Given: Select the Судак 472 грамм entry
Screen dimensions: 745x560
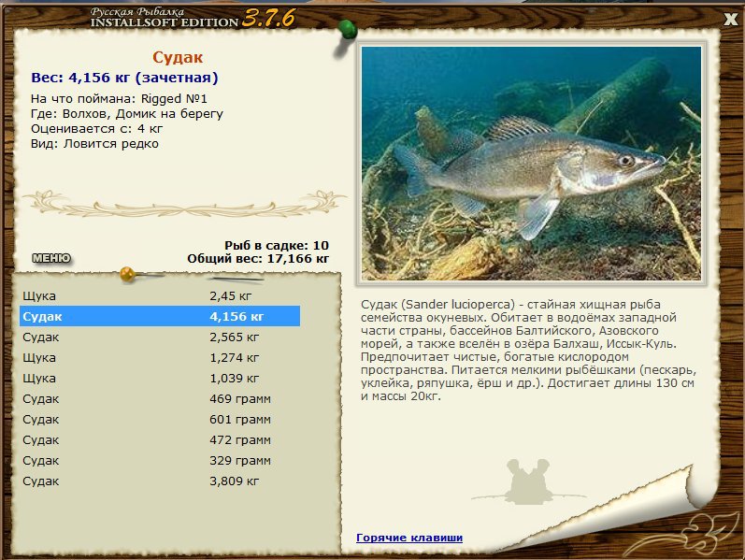Looking at the screenshot, I should [x=160, y=440].
